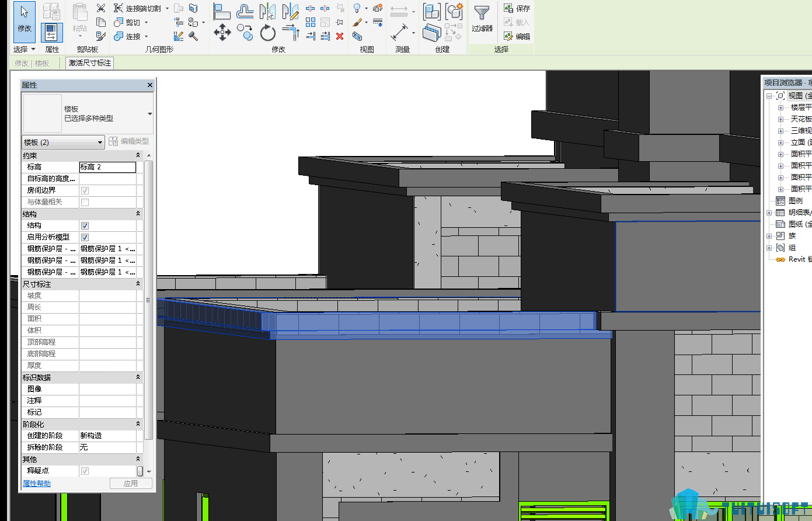Toggle the 结构 checkbox
Viewport: 812px width, 521px height.
tap(85, 225)
